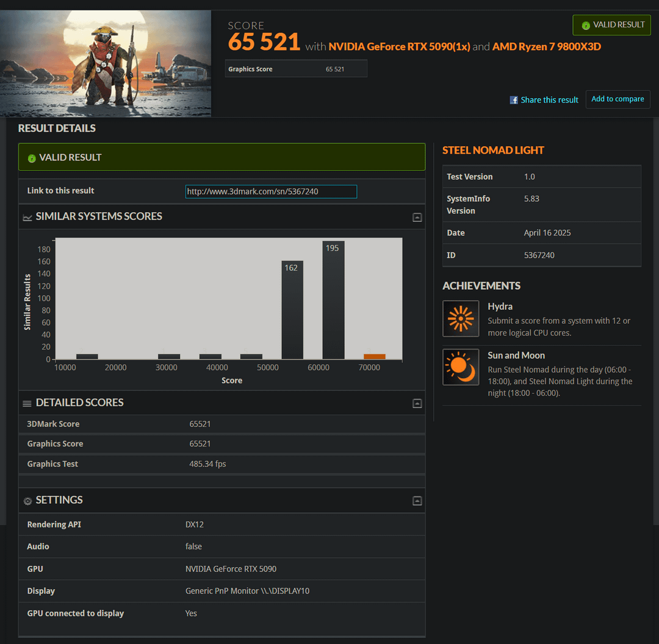Click the date April 16 2025
The image size is (659, 644).
[x=547, y=233]
